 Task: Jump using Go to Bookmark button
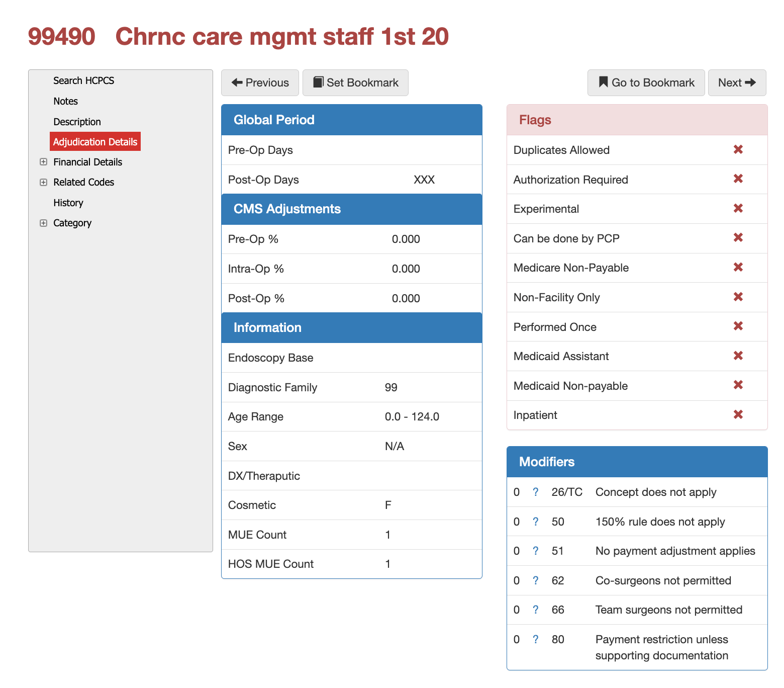pyautogui.click(x=646, y=82)
